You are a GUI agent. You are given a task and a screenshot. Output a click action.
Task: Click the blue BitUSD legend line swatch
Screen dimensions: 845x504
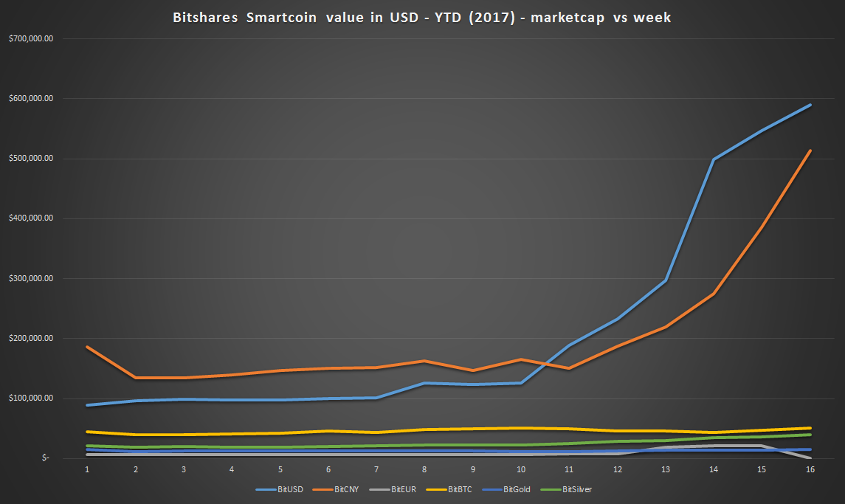(x=266, y=490)
